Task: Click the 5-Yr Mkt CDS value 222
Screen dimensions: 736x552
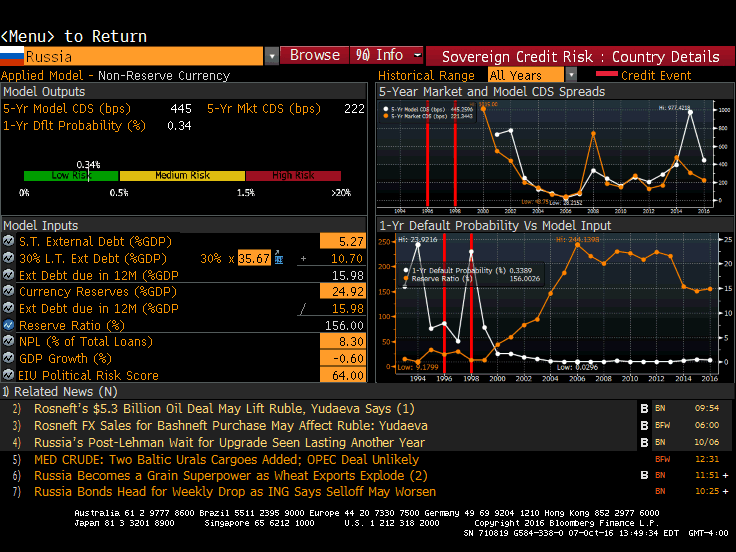Action: click(354, 109)
